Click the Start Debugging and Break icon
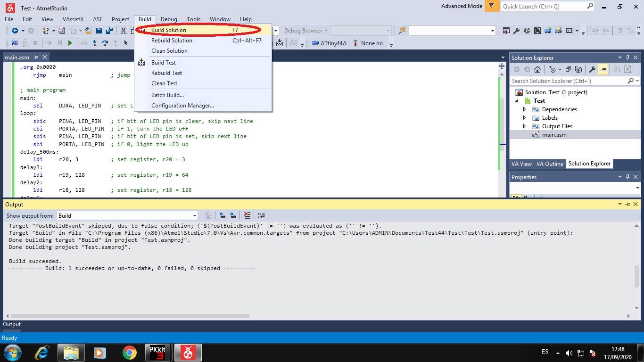 click(14, 43)
